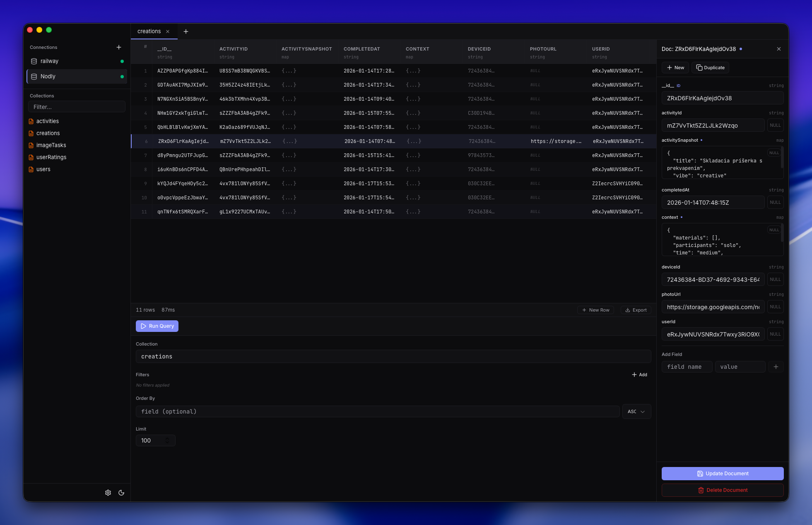Open the userRatings collection

51,157
